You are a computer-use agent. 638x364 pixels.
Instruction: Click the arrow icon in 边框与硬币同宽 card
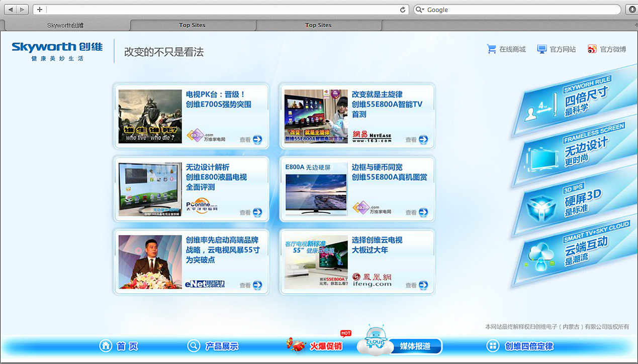coord(423,212)
